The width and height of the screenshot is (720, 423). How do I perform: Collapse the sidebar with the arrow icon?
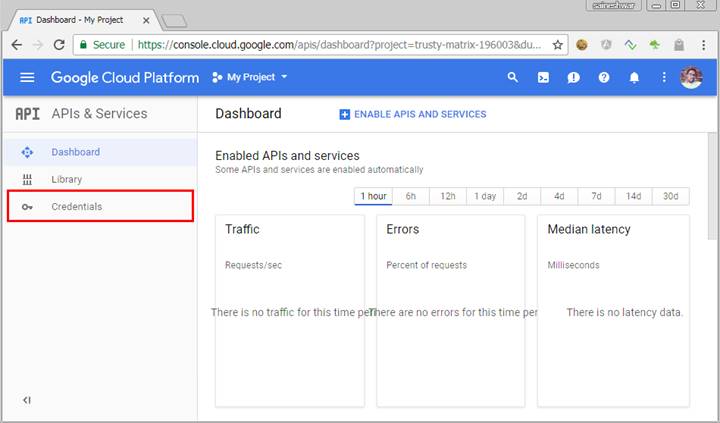[x=27, y=400]
